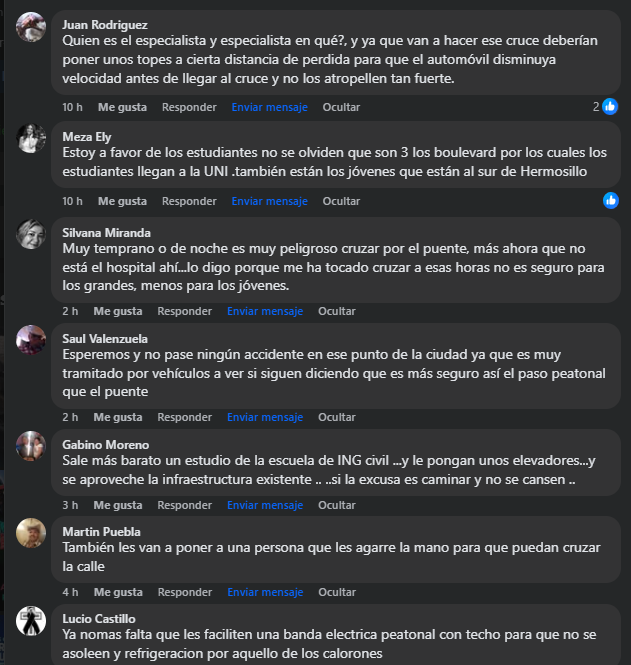
Task: Open Lucio Castillo's profile name link
Action: 98,619
